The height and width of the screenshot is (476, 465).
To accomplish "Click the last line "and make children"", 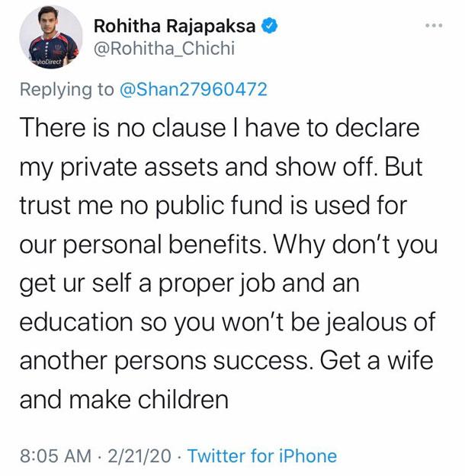I will coord(124,400).
